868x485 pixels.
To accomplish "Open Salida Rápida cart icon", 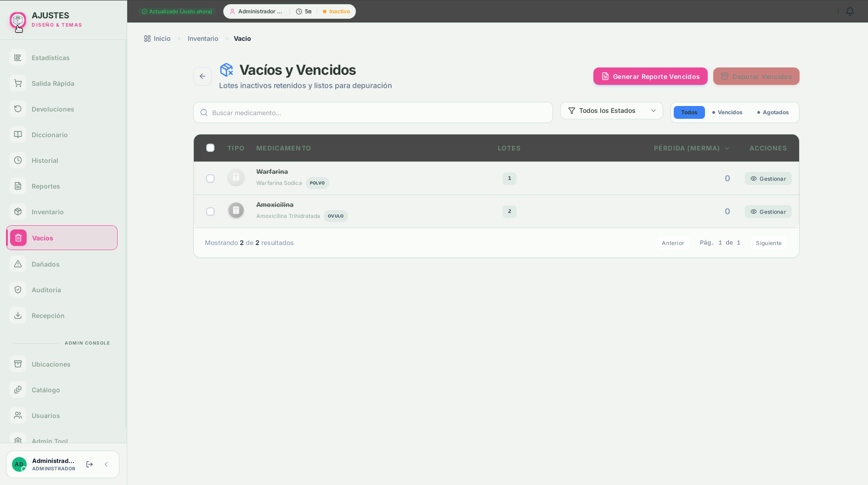I will [x=18, y=83].
